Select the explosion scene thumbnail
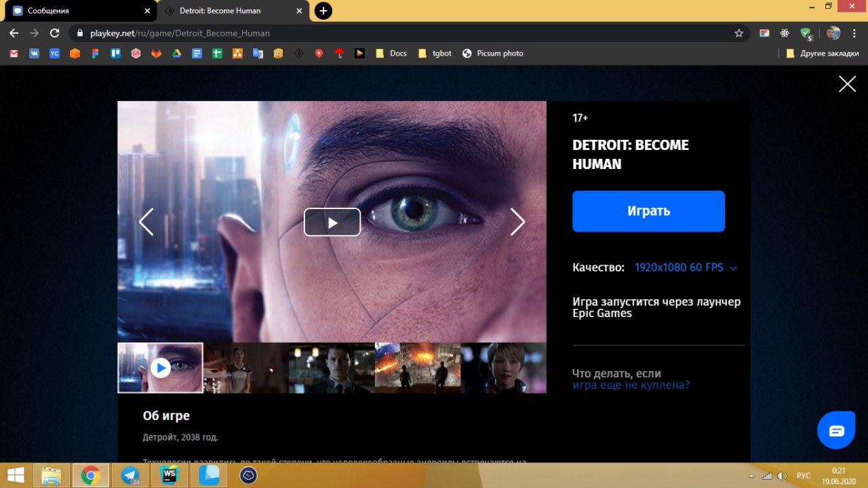Image resolution: width=868 pixels, height=488 pixels. point(418,368)
